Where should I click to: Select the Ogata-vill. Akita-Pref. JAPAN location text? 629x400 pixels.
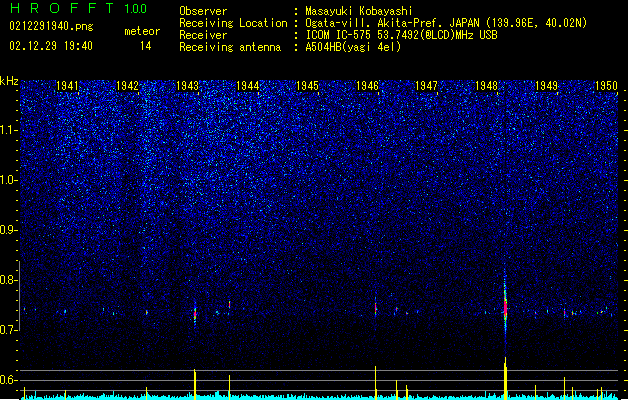click(446, 23)
